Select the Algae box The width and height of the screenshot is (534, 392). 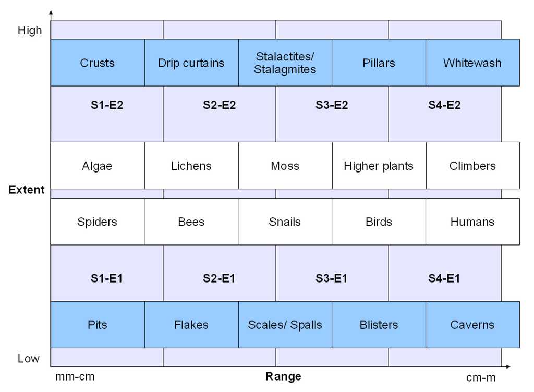coord(98,166)
